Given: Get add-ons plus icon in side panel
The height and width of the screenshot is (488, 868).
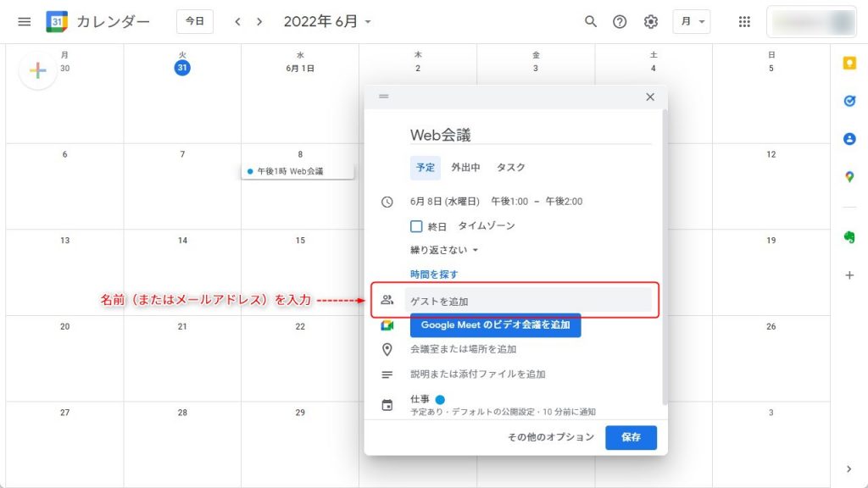Looking at the screenshot, I should [x=849, y=275].
